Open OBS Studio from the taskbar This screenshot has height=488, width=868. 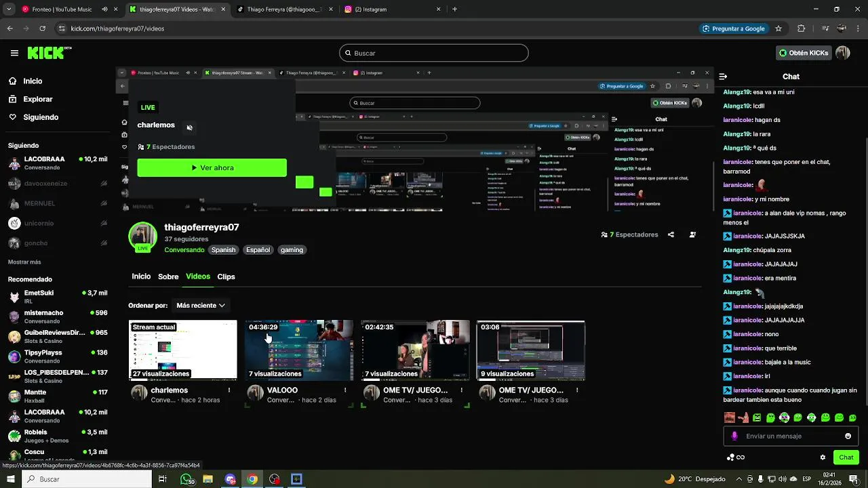pos(274,479)
